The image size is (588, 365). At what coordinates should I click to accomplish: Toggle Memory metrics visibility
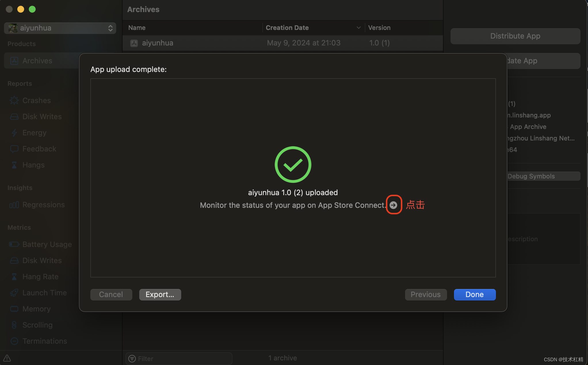[x=36, y=309]
